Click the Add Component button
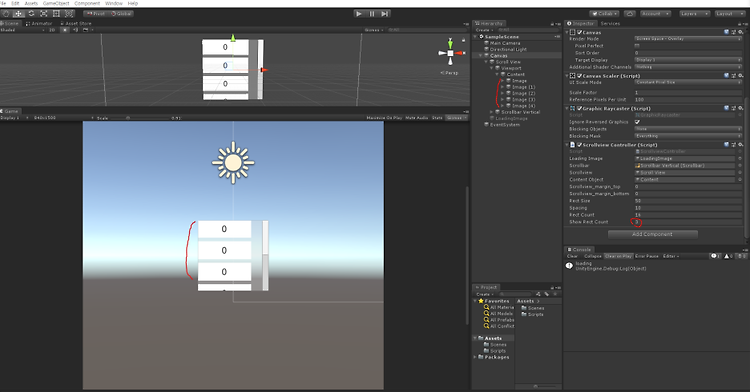The image size is (750, 392). pos(652,234)
